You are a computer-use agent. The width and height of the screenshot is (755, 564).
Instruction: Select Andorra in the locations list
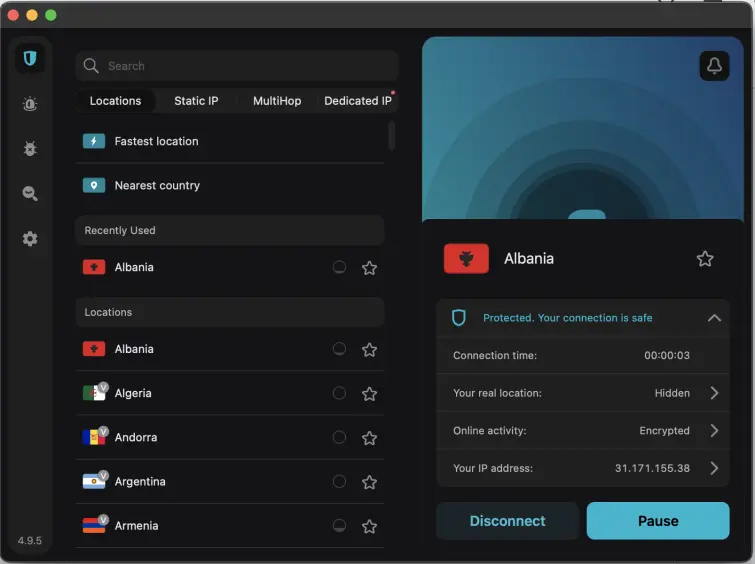[230, 437]
